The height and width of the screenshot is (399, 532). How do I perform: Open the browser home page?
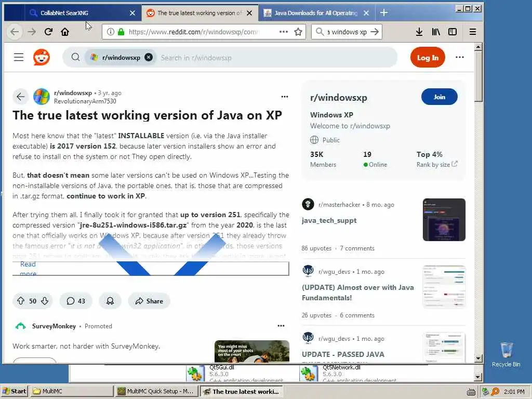click(x=65, y=32)
